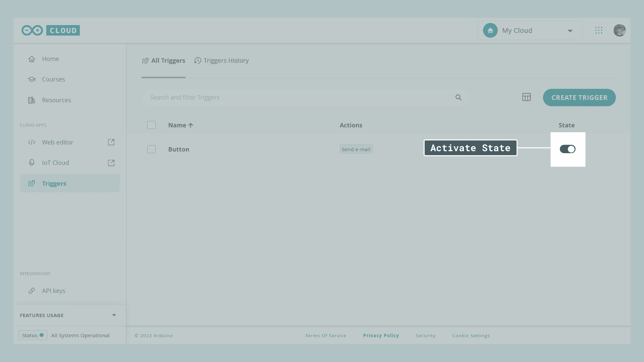Expand the Features Usage section
The image size is (644, 362).
click(114, 315)
